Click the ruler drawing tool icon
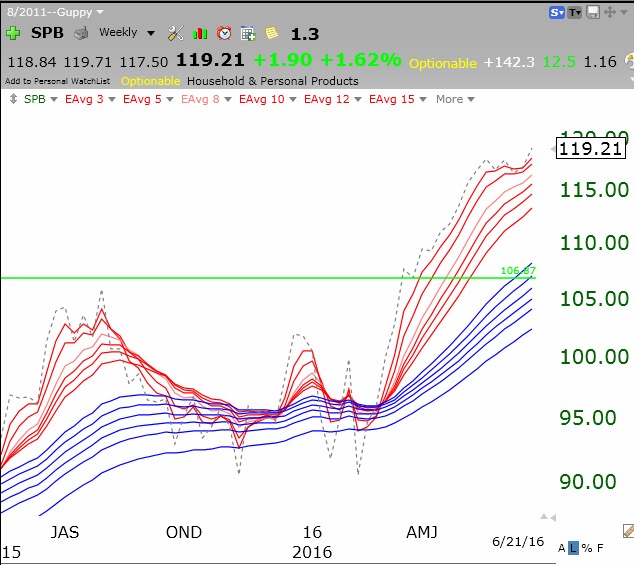Viewport: 634px width, 565px height. pyautogui.click(x=629, y=531)
